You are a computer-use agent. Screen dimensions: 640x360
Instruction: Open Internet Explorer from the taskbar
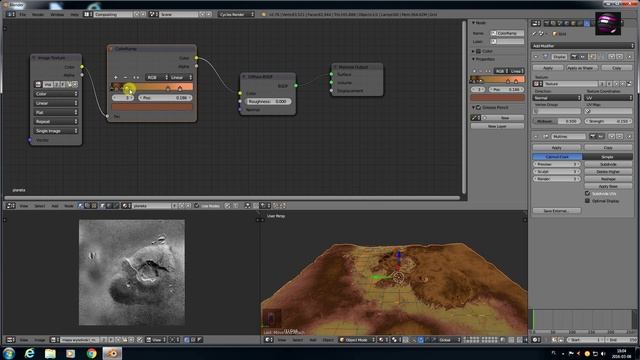(29, 353)
